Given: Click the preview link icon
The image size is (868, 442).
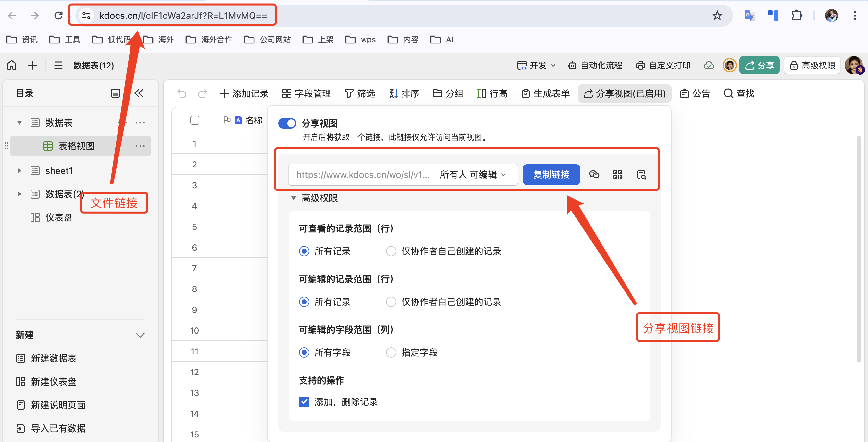Looking at the screenshot, I should [x=641, y=175].
